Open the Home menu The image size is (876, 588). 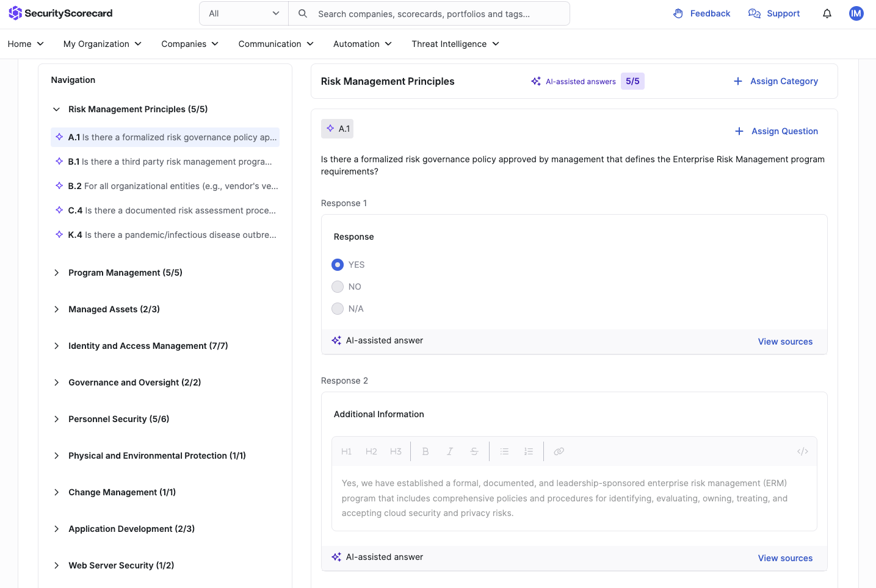26,44
